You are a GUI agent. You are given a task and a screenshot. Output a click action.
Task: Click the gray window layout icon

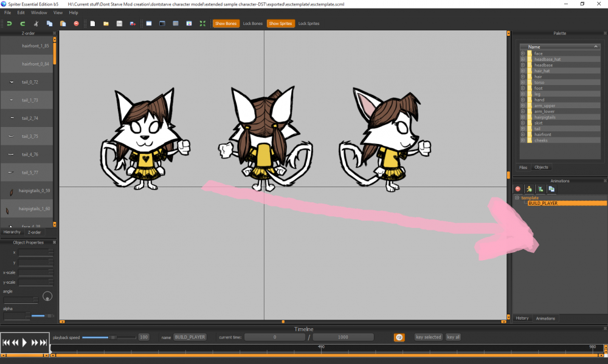pos(176,24)
